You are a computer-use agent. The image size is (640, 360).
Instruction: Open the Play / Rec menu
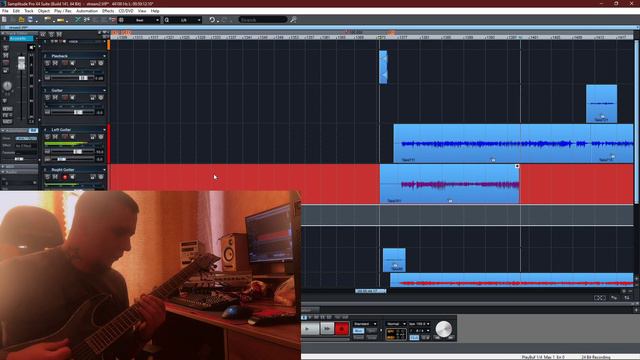coord(63,11)
